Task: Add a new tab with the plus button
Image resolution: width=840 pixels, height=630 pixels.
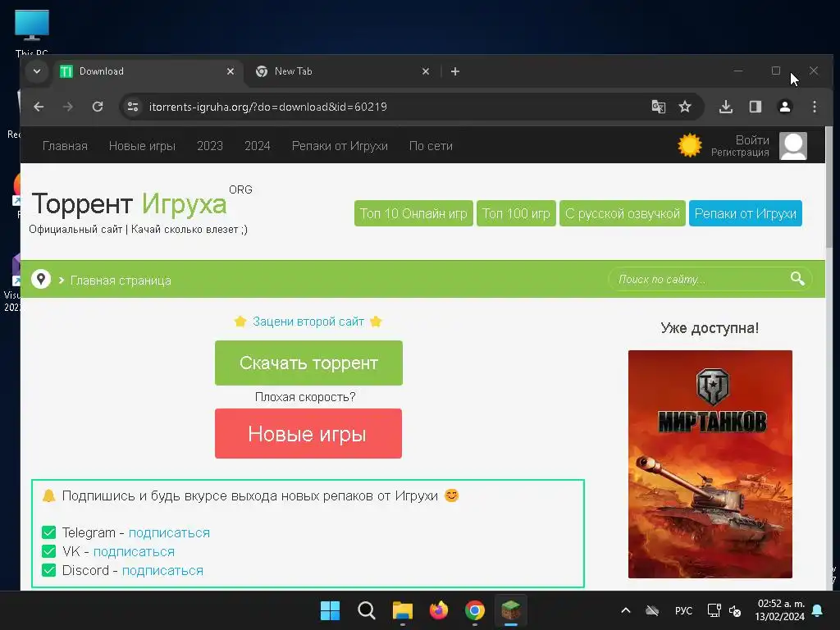Action: 454,71
